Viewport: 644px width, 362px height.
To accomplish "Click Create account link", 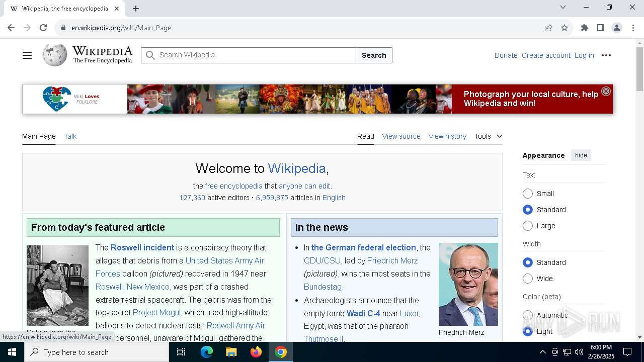I will (546, 55).
